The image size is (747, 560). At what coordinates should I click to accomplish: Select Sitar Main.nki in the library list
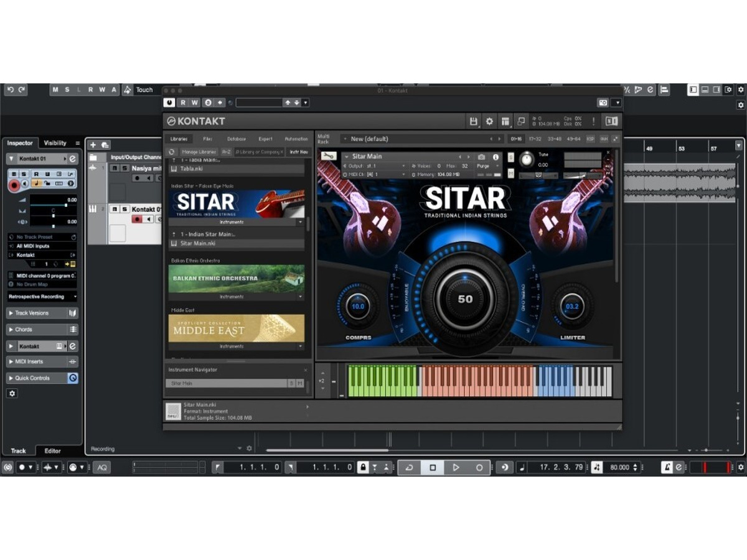[236, 243]
